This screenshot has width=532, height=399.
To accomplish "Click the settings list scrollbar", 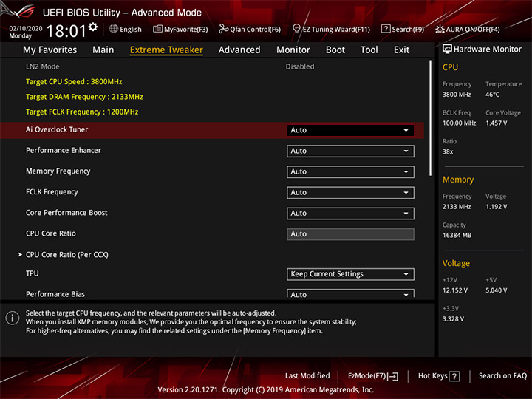I will point(431,118).
